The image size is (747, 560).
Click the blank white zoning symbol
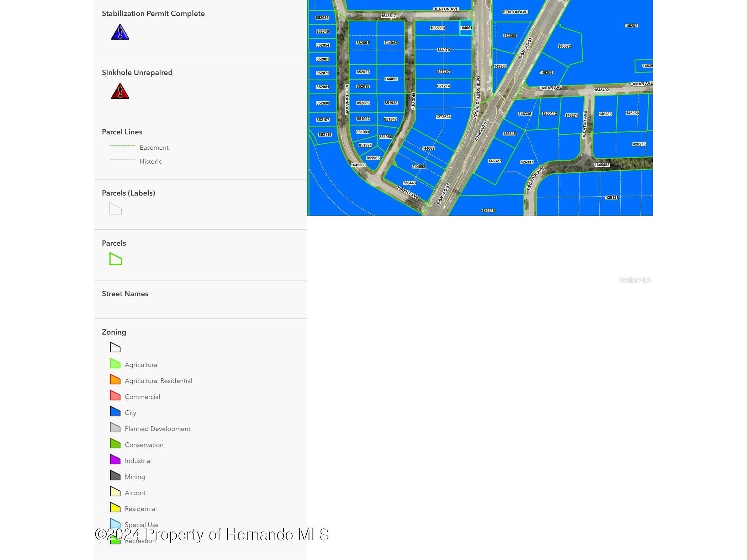115,347
